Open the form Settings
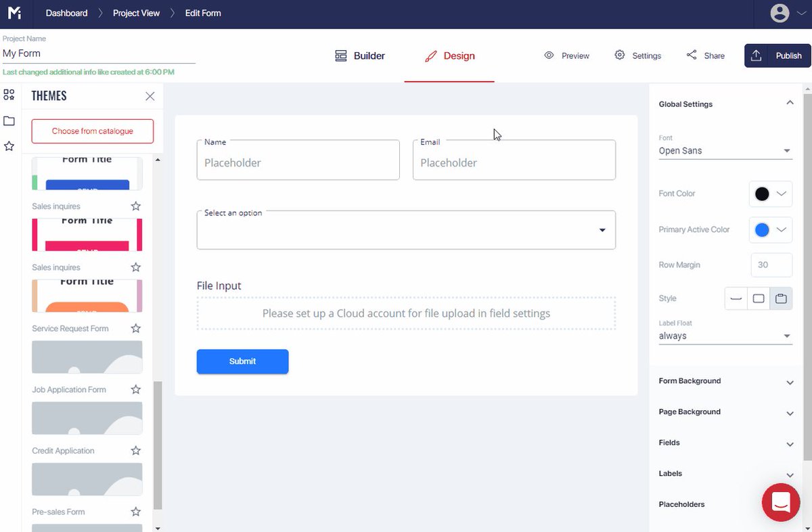 (637, 56)
